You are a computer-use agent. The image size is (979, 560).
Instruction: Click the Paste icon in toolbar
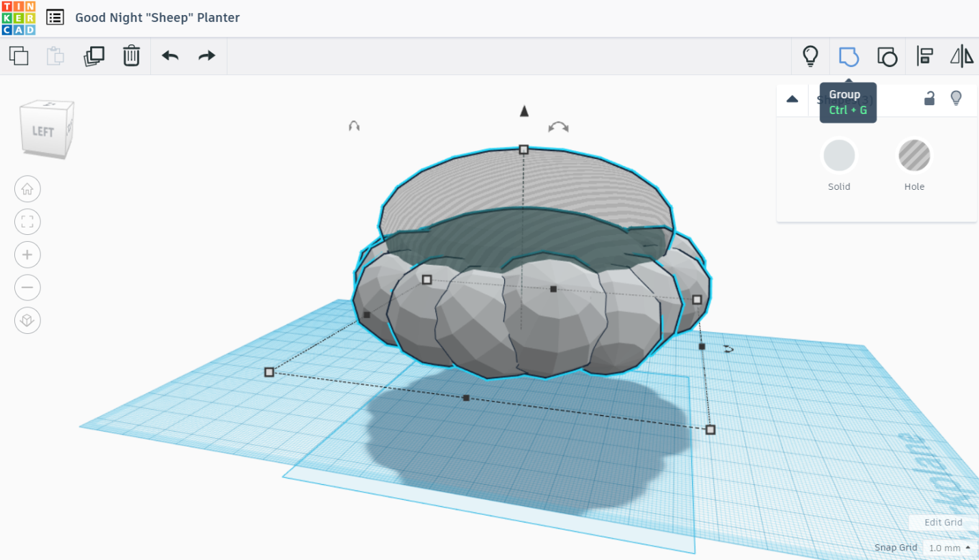[x=55, y=56]
